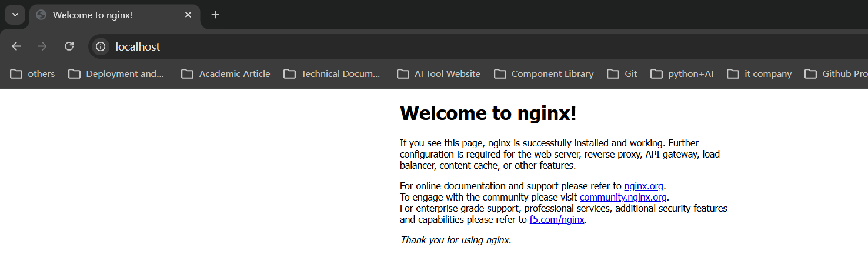Click the Welcome to nginx! page heading
This screenshot has width=868, height=274.
488,113
